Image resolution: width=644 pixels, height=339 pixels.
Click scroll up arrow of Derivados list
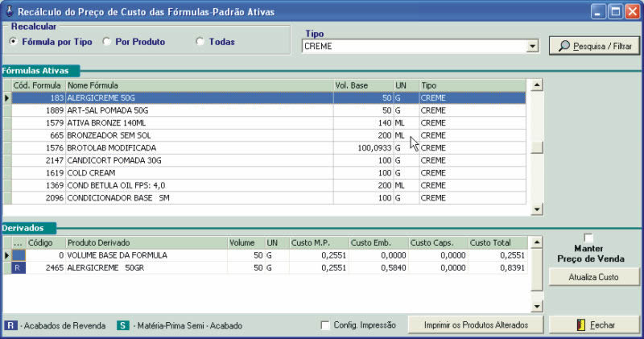pos(537,242)
